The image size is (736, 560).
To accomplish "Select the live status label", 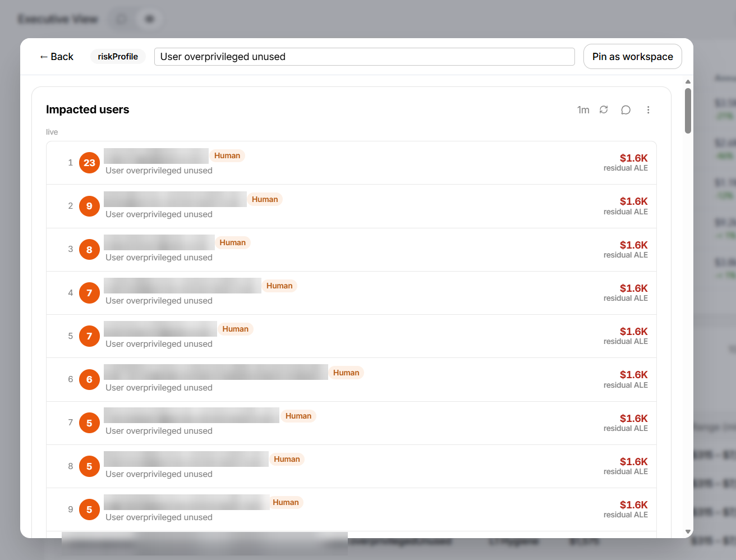I will (x=52, y=132).
